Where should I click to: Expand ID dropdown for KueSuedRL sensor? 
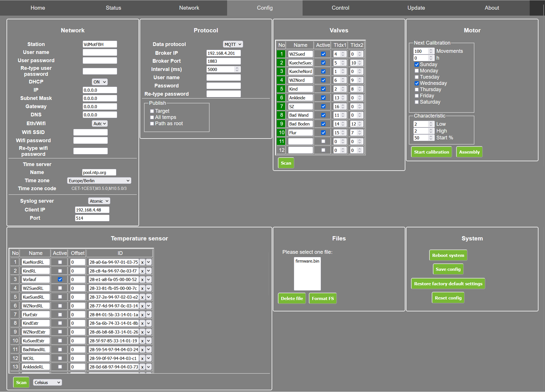tap(148, 297)
